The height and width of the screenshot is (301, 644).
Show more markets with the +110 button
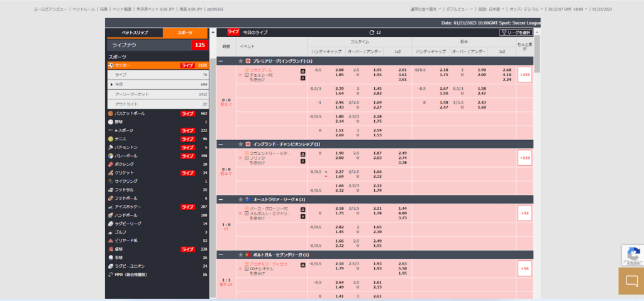click(x=525, y=158)
